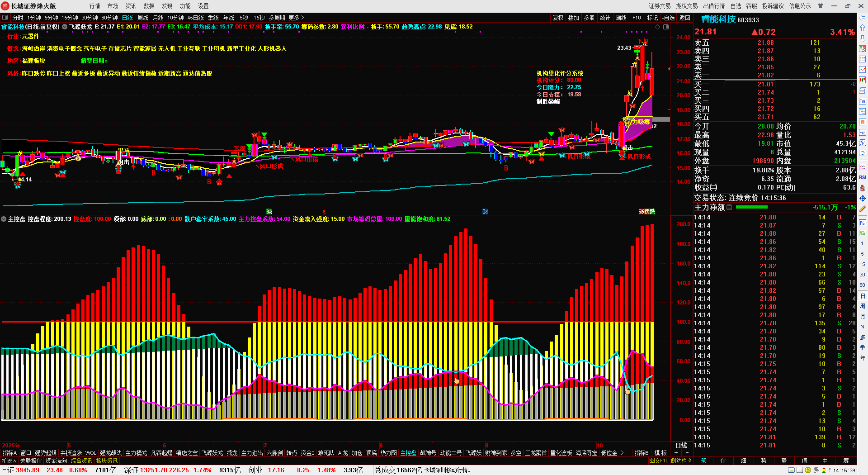Open the 多周期 option
The image size is (868, 475).
click(x=277, y=18)
